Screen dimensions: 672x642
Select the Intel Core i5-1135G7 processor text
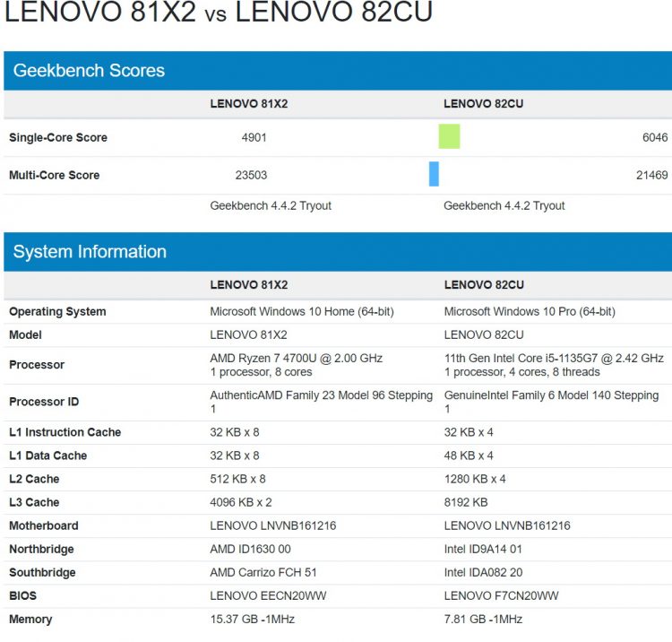pos(554,359)
